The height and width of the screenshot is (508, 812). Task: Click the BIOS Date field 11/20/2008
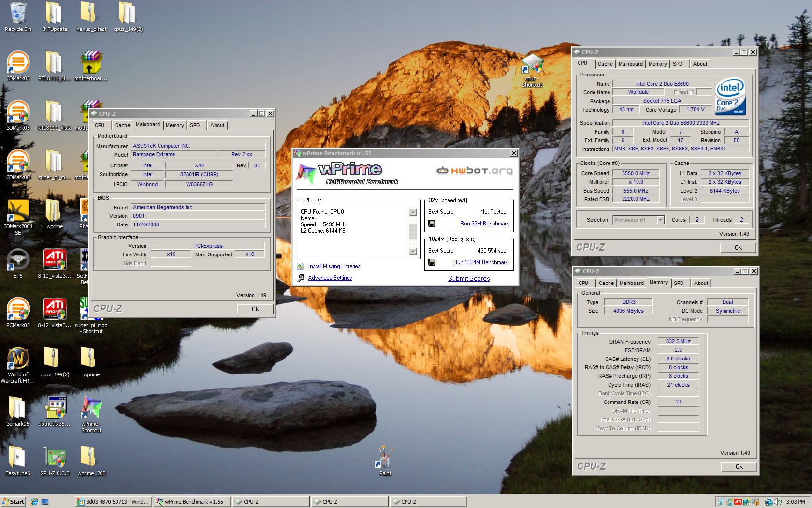198,224
